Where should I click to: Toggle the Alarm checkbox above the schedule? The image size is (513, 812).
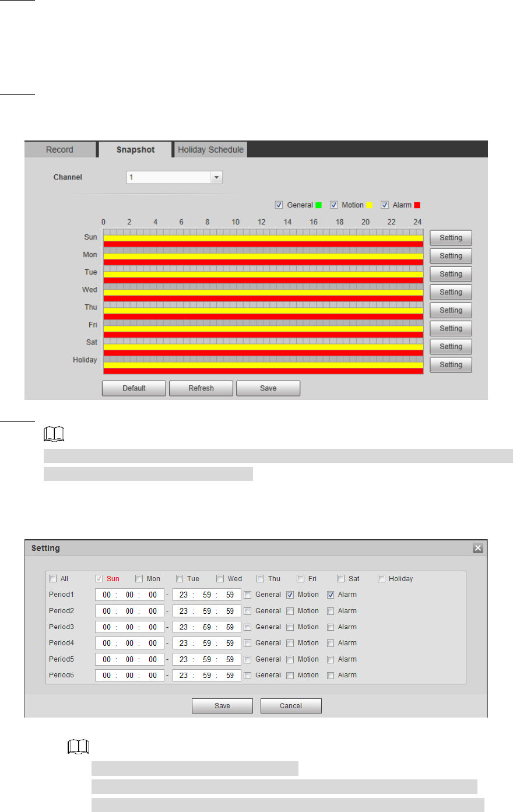pyautogui.click(x=385, y=205)
